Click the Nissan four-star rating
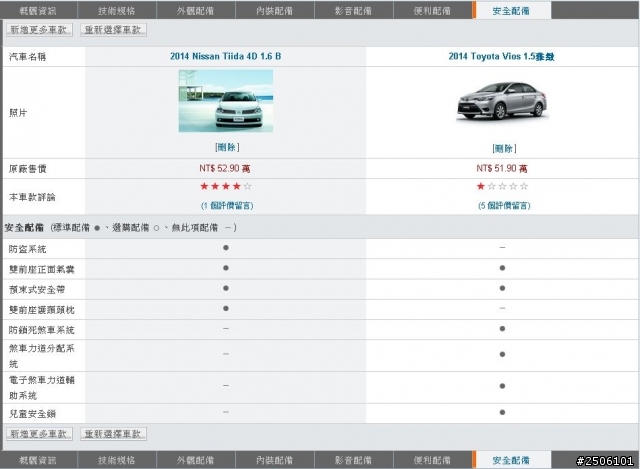640x469 pixels. click(x=226, y=187)
